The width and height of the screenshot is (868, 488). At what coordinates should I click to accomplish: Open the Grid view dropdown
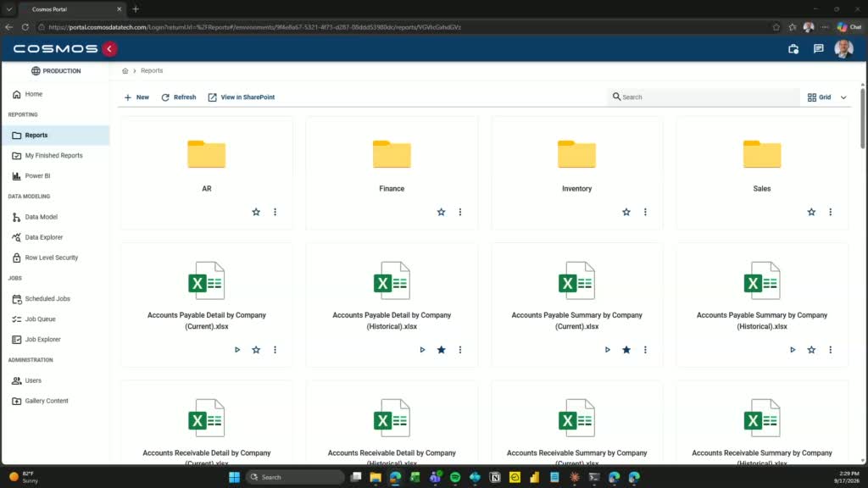click(827, 97)
